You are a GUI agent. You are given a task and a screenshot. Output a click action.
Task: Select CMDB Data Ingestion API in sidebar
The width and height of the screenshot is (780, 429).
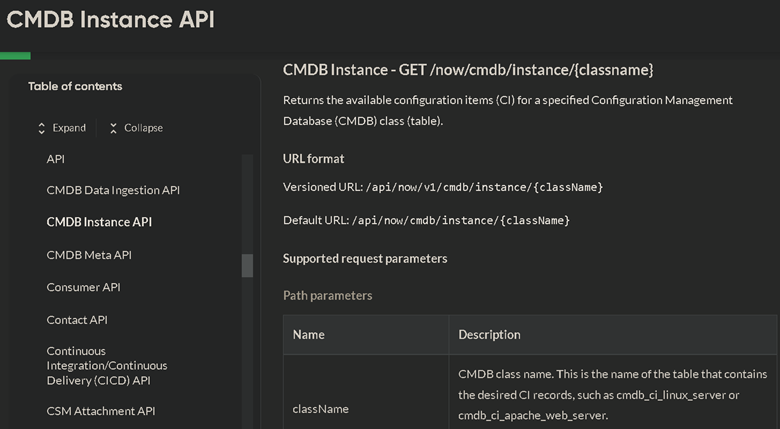click(x=113, y=190)
